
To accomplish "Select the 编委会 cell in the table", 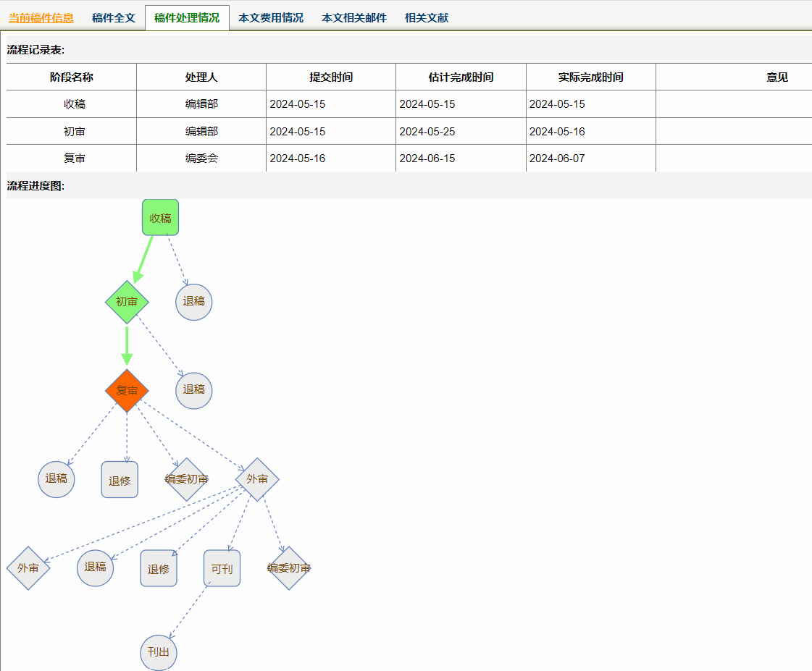I will coord(201,159).
